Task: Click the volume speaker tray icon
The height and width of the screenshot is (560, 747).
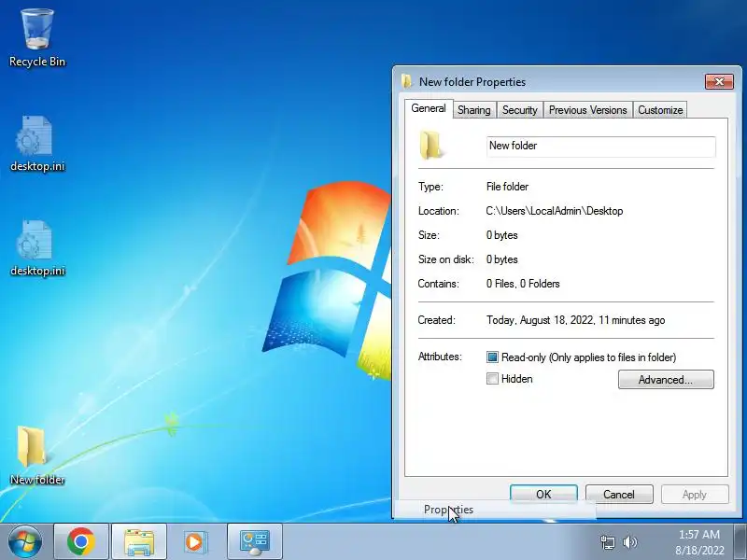Action: (x=629, y=542)
